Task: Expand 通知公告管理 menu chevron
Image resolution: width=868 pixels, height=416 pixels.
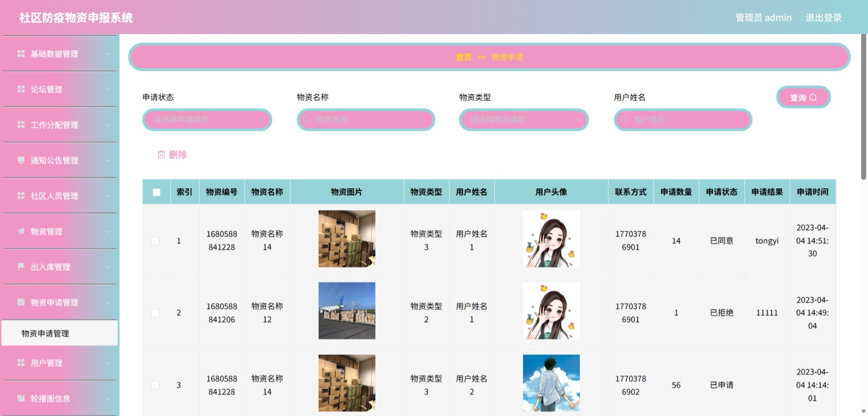Action: (107, 160)
